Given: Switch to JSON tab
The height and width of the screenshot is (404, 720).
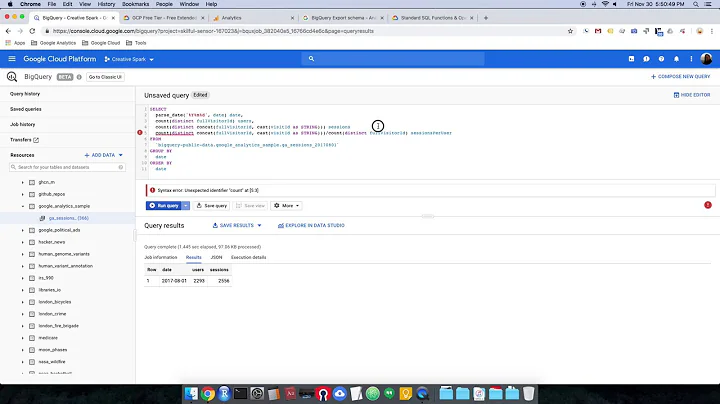Looking at the screenshot, I should [216, 258].
